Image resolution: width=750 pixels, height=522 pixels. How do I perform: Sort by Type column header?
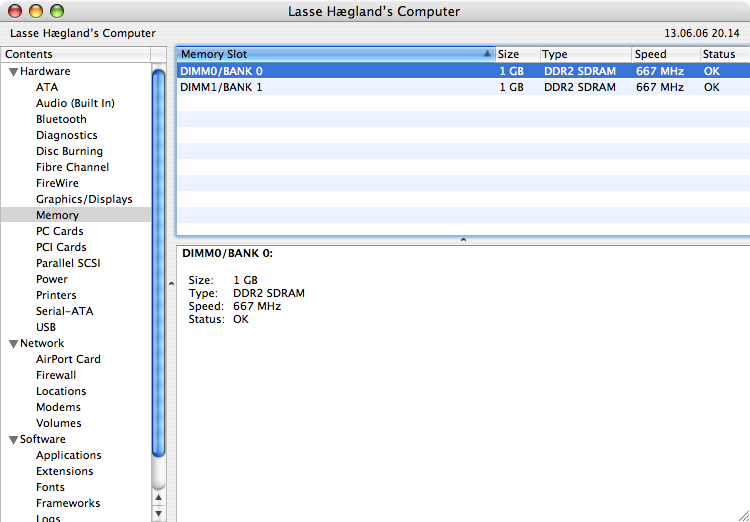[586, 54]
